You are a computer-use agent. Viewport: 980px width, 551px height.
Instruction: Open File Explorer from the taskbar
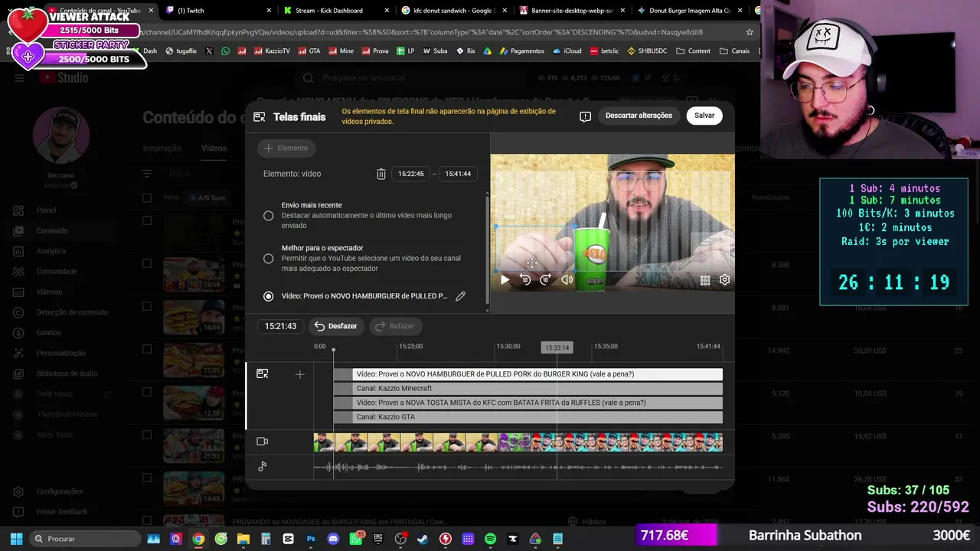[x=243, y=539]
